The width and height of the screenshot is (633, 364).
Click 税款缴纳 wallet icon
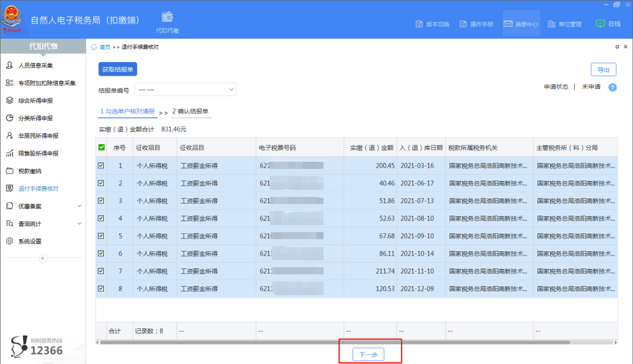coord(10,171)
